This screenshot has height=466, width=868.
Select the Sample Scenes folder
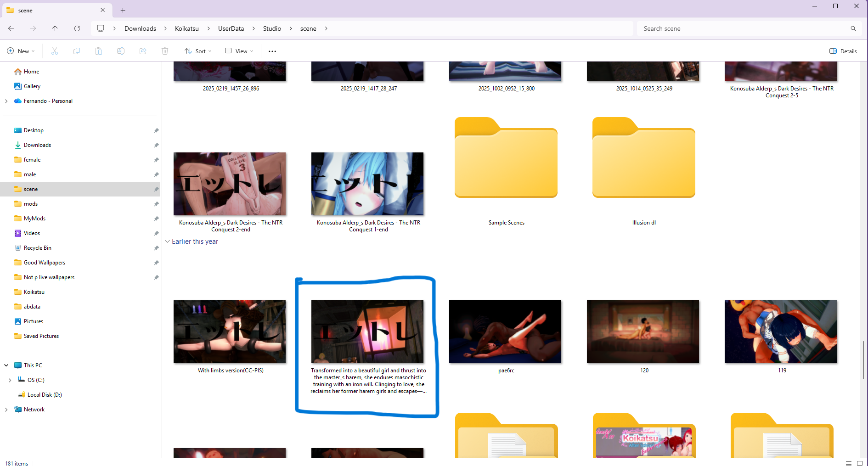pyautogui.click(x=506, y=170)
